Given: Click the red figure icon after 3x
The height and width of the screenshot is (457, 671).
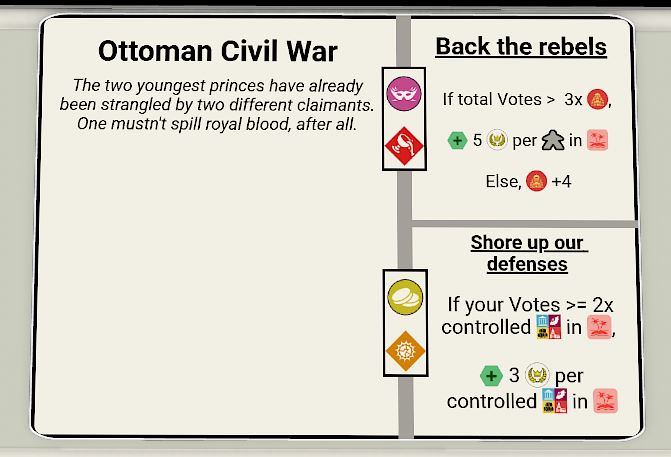Looking at the screenshot, I should click(x=597, y=99).
